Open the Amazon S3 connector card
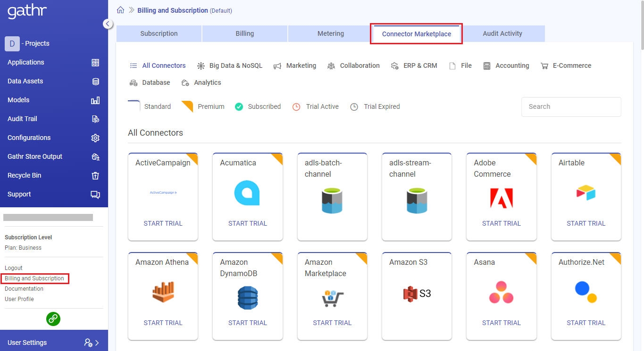The width and height of the screenshot is (644, 351). pos(417,296)
